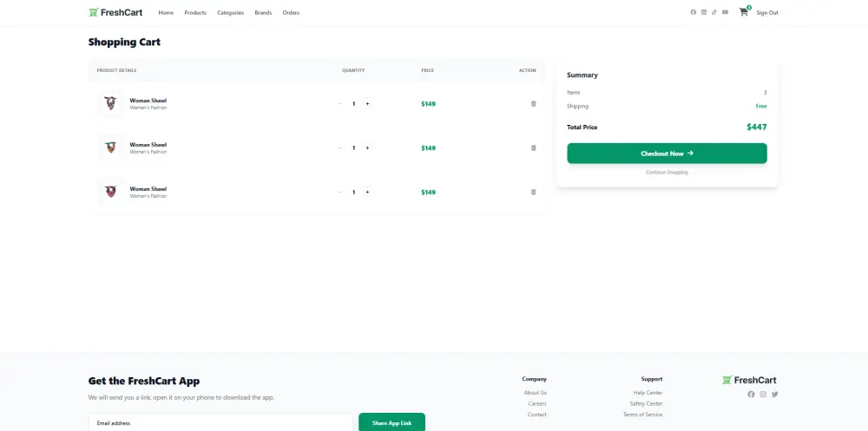Click the Summary heading
Image resolution: width=868 pixels, height=431 pixels.
pyautogui.click(x=582, y=75)
